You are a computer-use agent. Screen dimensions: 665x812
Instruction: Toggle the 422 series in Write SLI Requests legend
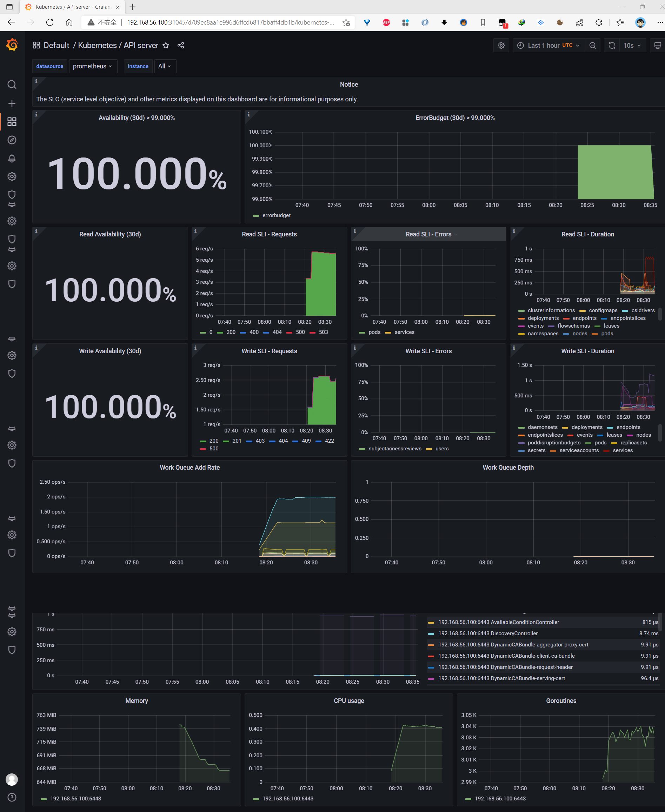[x=330, y=441]
